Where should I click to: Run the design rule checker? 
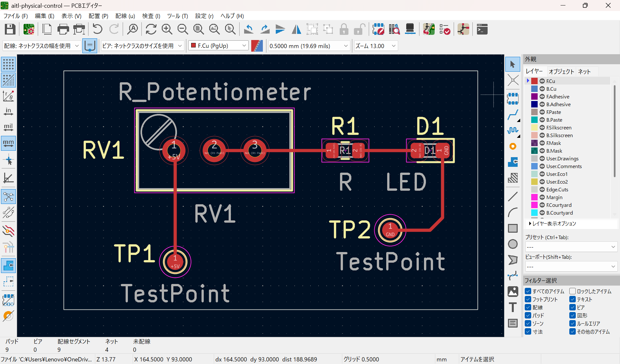445,29
